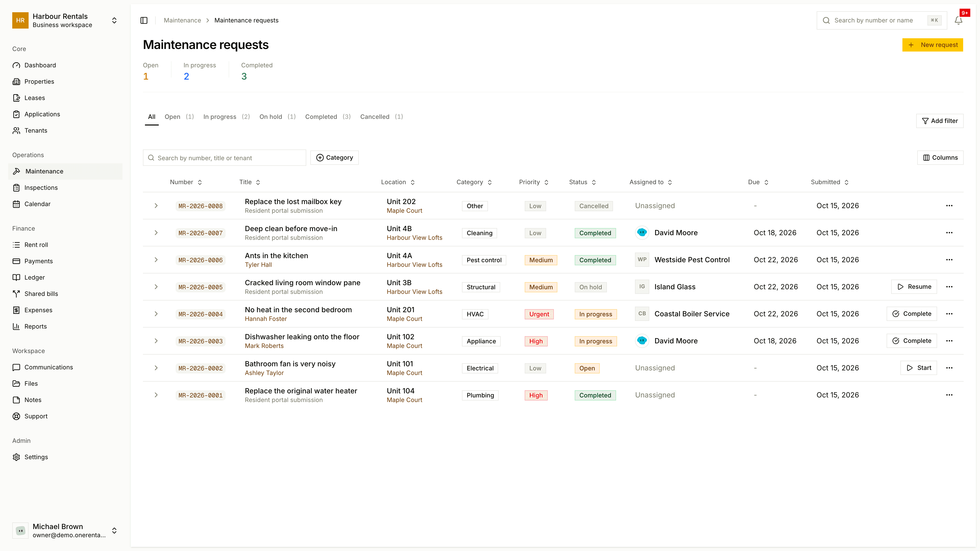This screenshot has width=980, height=551.
Task: Click Resume for Cracked window pane
Action: [x=914, y=287]
